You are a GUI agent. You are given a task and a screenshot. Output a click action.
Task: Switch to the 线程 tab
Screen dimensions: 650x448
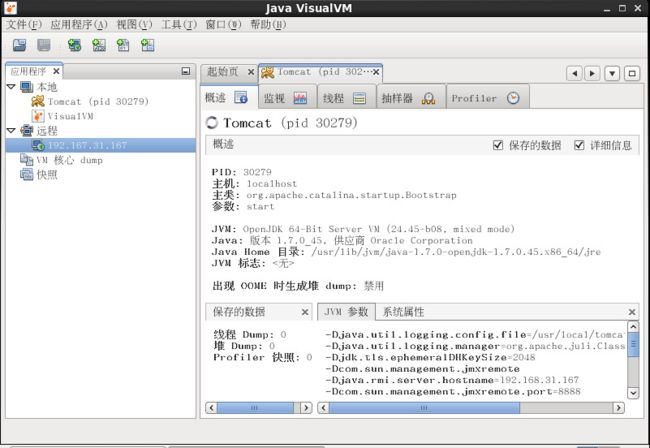coord(347,98)
